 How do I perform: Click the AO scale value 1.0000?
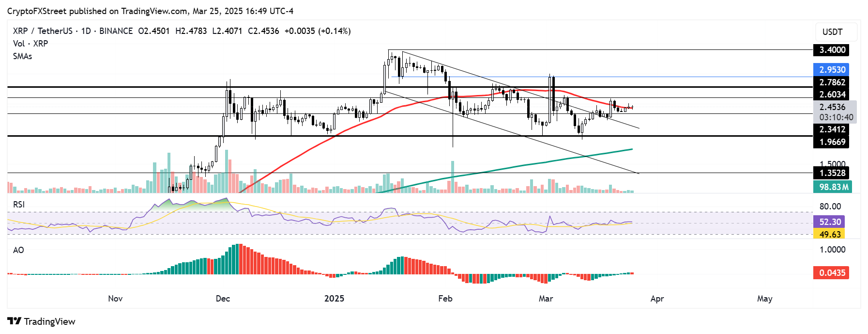coord(832,250)
